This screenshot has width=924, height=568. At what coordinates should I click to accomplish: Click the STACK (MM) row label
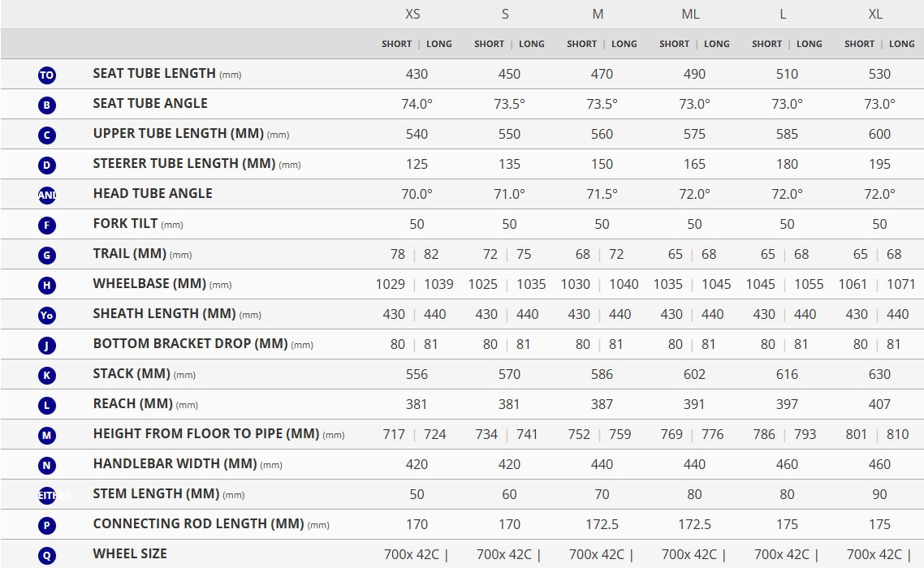point(132,374)
